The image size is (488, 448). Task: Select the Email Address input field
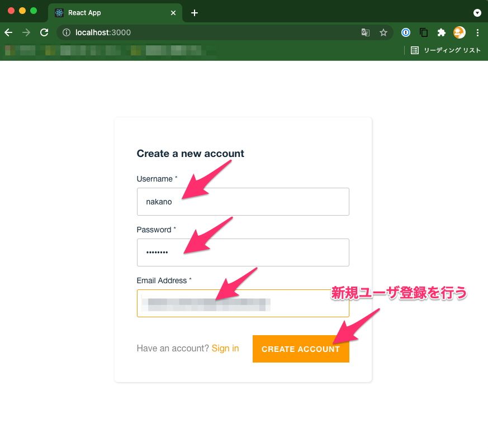click(x=243, y=303)
